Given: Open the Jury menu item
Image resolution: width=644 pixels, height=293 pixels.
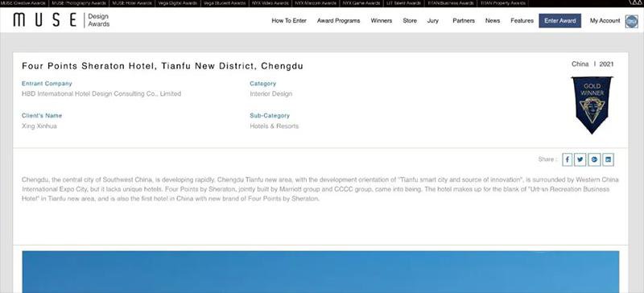Looking at the screenshot, I should click(x=433, y=21).
